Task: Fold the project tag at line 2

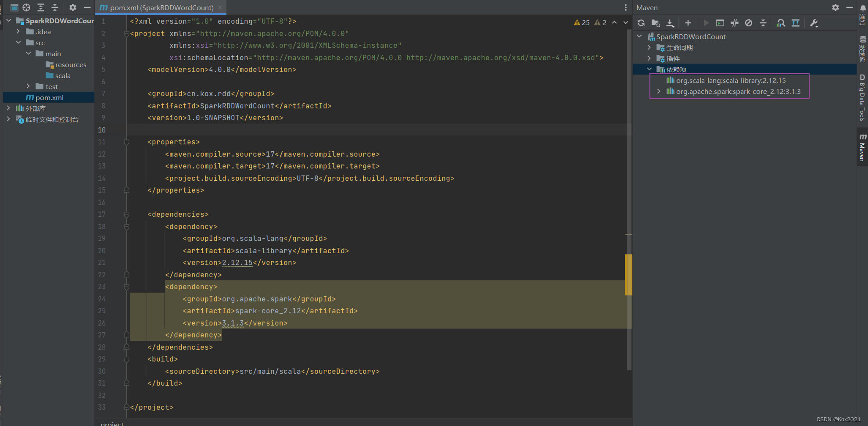Action: [126, 33]
